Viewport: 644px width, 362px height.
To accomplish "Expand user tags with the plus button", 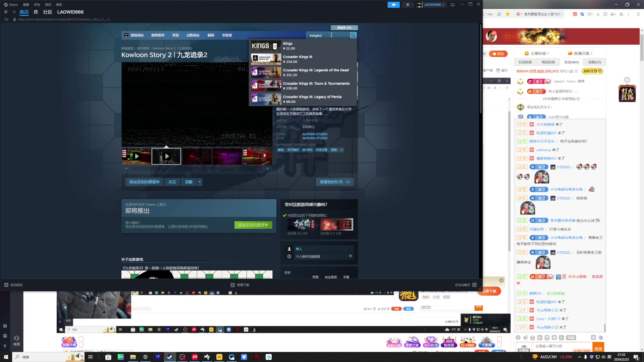I will tap(341, 150).
